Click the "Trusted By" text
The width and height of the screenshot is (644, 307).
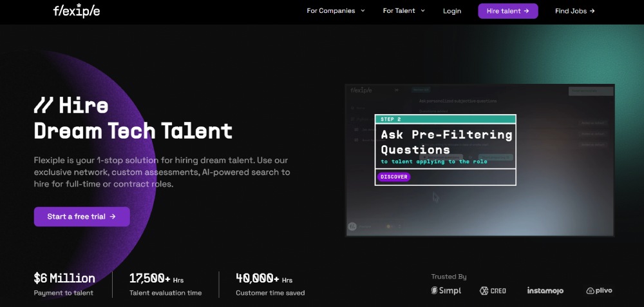tap(448, 277)
